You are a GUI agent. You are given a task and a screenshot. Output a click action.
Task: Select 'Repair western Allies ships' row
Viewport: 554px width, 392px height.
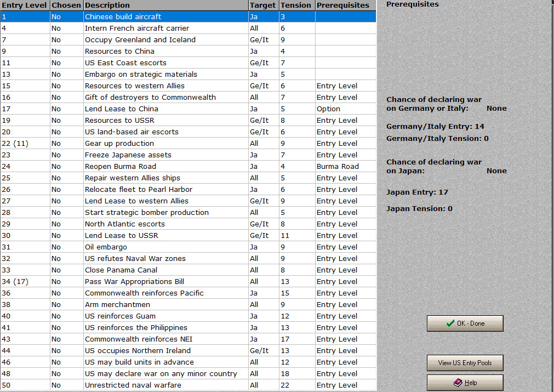188,178
